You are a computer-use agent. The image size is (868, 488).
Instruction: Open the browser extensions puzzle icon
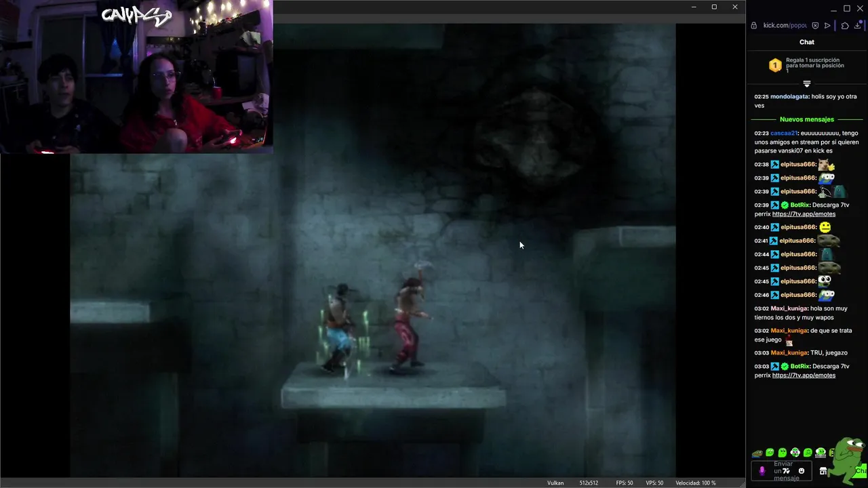pos(845,26)
